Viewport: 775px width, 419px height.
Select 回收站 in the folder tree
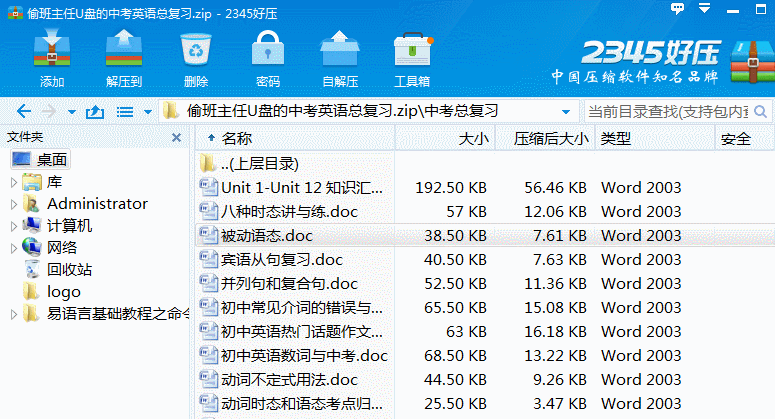(69, 269)
